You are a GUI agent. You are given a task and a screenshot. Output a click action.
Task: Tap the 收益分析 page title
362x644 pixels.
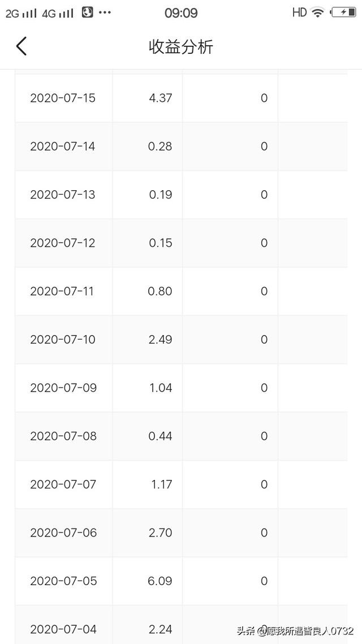[x=181, y=47]
